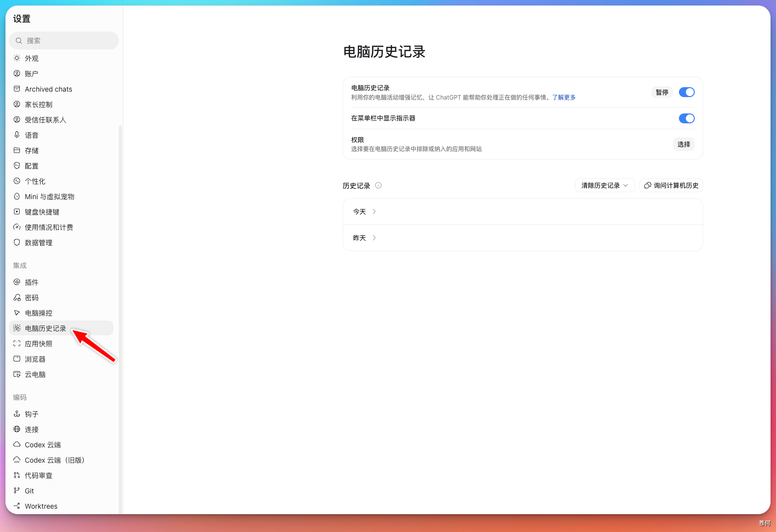Open Codex 云端（旧版） settings
The width and height of the screenshot is (776, 532).
click(x=61, y=460)
